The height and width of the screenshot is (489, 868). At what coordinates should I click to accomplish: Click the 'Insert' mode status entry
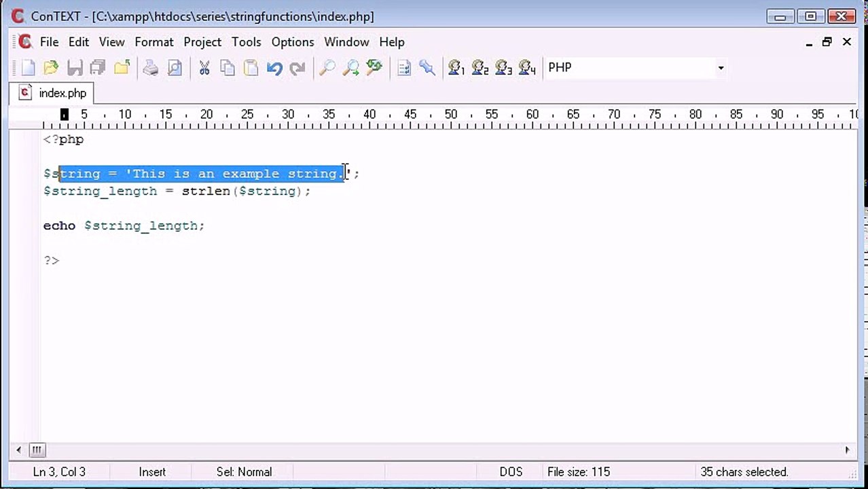click(x=152, y=472)
